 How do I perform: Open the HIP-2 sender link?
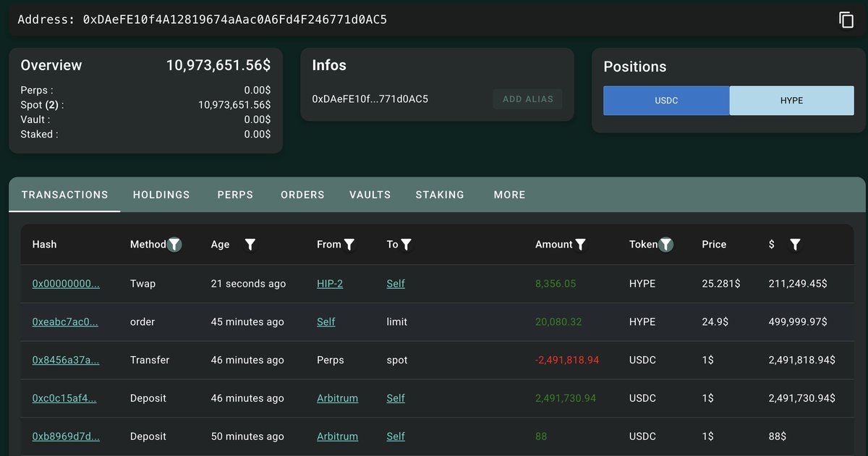[330, 284]
